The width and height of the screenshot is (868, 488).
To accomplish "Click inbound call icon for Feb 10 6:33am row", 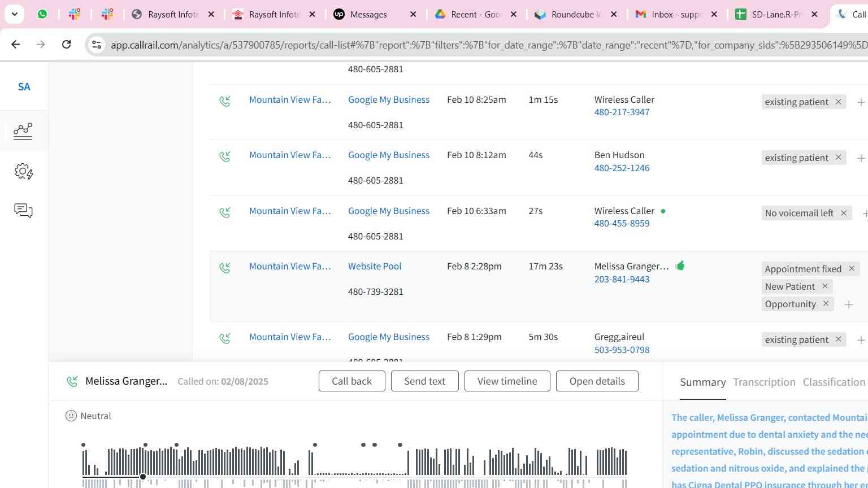I will pyautogui.click(x=225, y=212).
